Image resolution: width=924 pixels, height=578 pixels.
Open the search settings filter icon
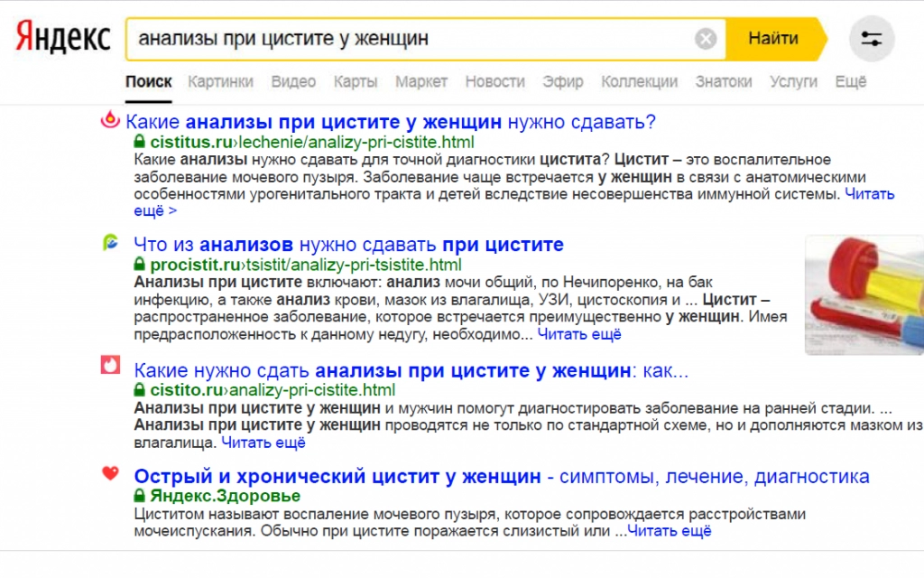pyautogui.click(x=872, y=39)
